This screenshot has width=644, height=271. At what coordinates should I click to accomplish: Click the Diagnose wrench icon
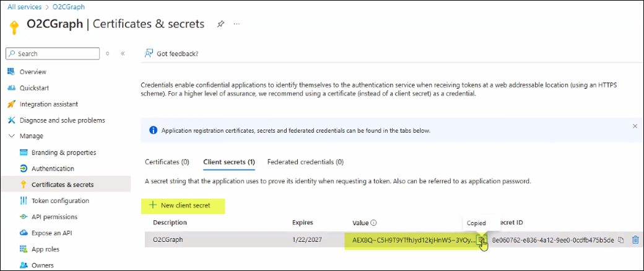[11, 120]
